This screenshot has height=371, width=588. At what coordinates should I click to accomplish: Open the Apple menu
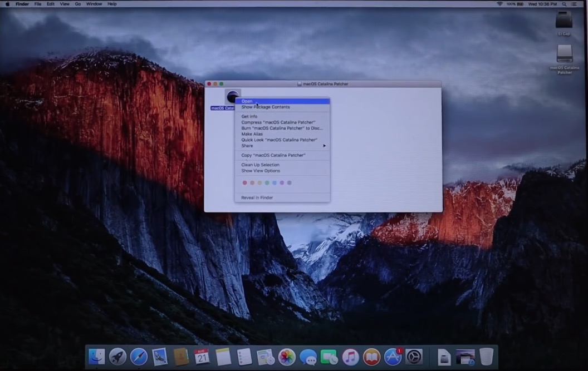[7, 4]
